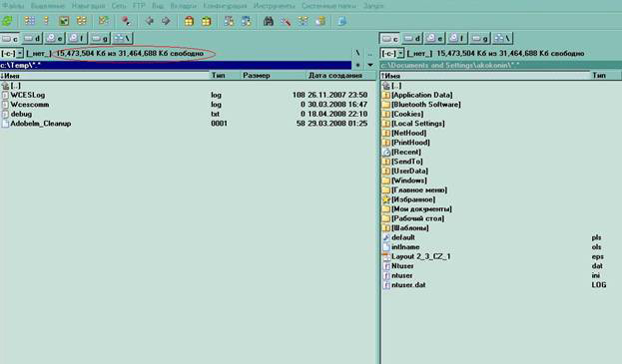Image resolution: width=622 pixels, height=364 pixels.
Task: Click right panel Documents and Settings path bar
Action: pyautogui.click(x=501, y=65)
